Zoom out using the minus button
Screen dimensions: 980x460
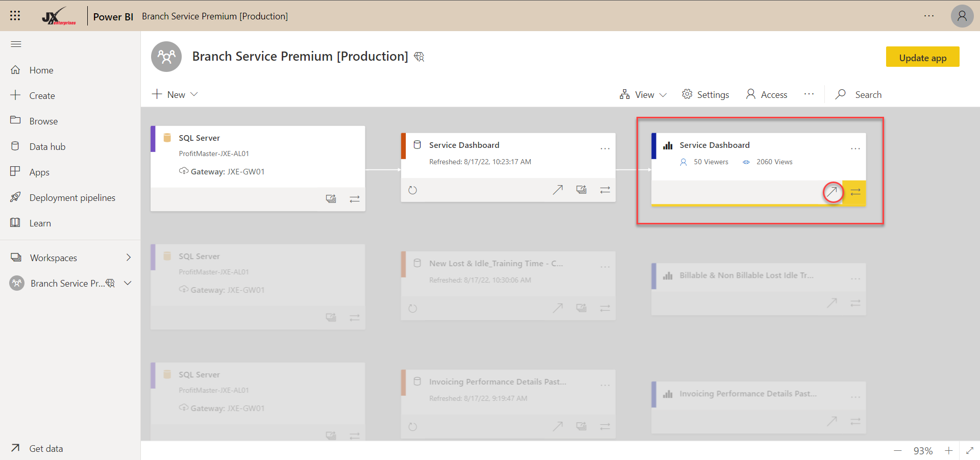pos(898,451)
